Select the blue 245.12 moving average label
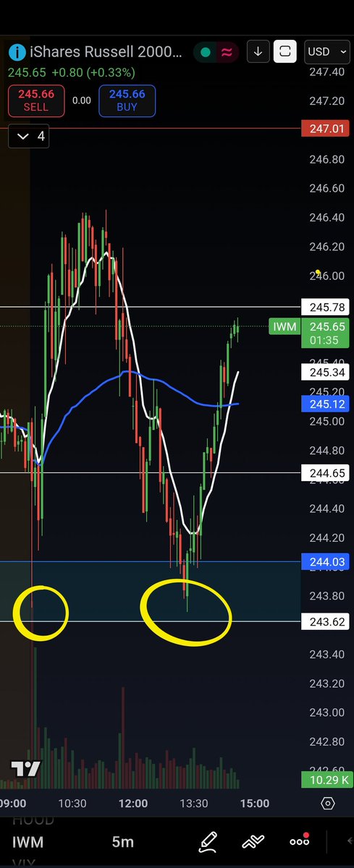This screenshot has height=868, width=354. pyautogui.click(x=326, y=403)
